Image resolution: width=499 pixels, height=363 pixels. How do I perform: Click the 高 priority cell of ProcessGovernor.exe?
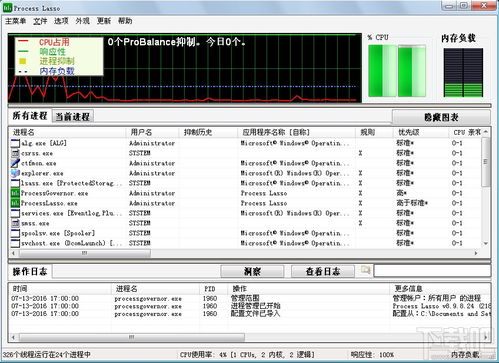[401, 193]
